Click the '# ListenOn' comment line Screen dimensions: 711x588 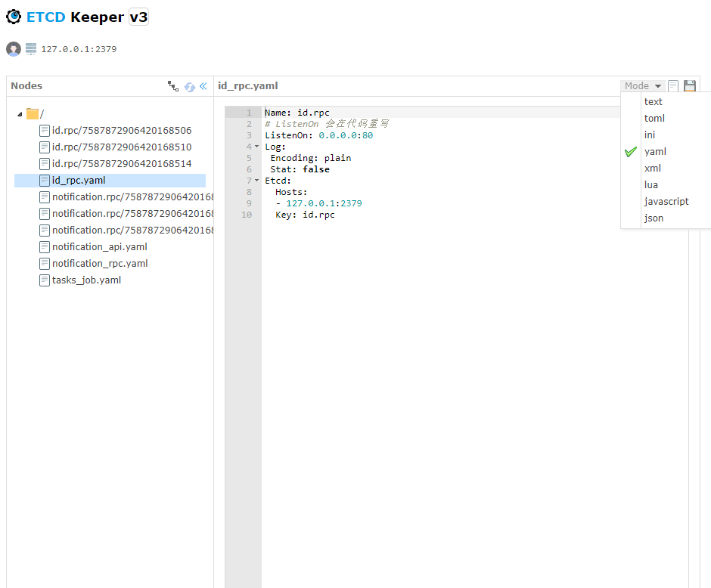(x=327, y=124)
